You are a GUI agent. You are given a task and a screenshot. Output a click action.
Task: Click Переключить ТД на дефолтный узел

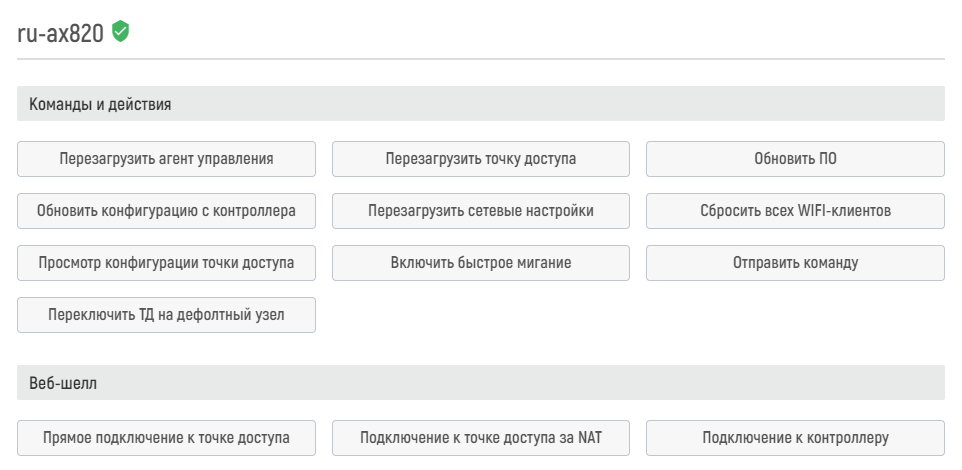coord(166,315)
